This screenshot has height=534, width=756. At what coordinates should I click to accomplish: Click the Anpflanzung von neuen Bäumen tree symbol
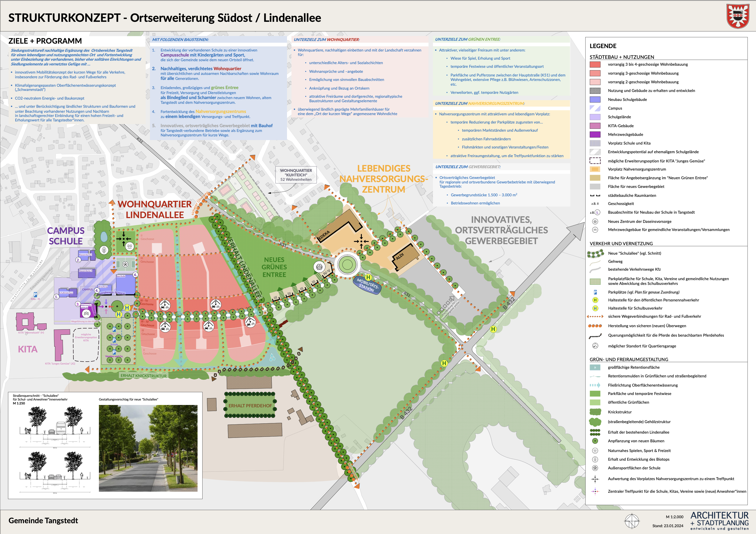[595, 441]
